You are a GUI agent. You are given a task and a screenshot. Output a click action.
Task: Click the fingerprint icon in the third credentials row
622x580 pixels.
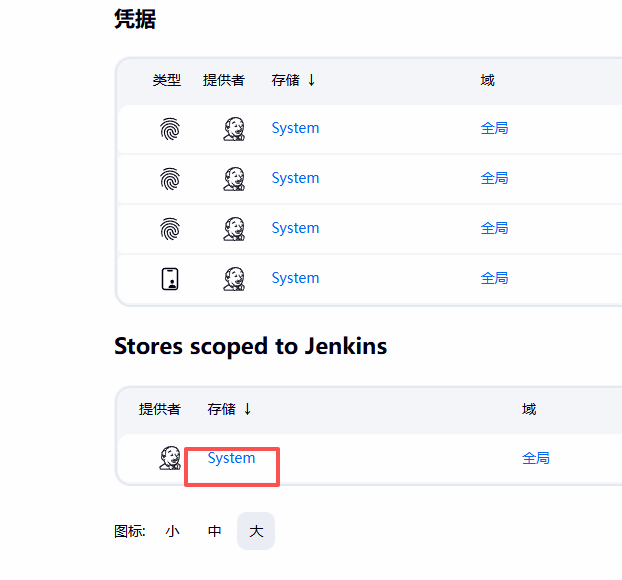click(x=170, y=229)
